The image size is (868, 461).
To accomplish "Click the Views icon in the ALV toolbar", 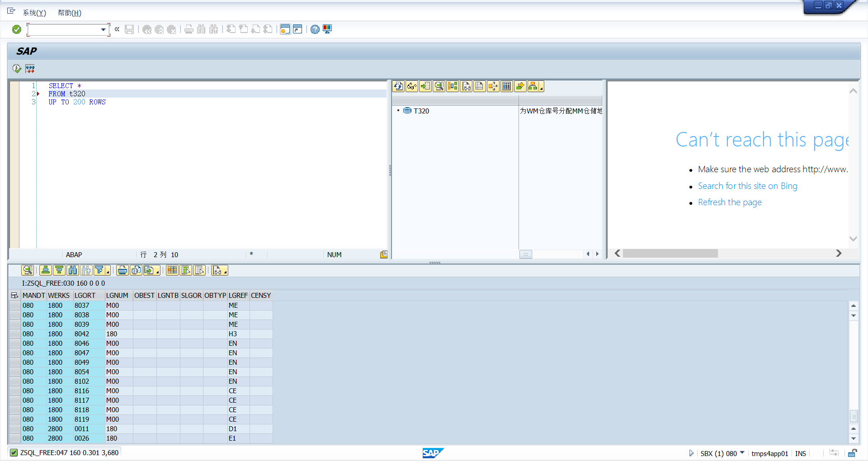I will pyautogui.click(x=136, y=270).
